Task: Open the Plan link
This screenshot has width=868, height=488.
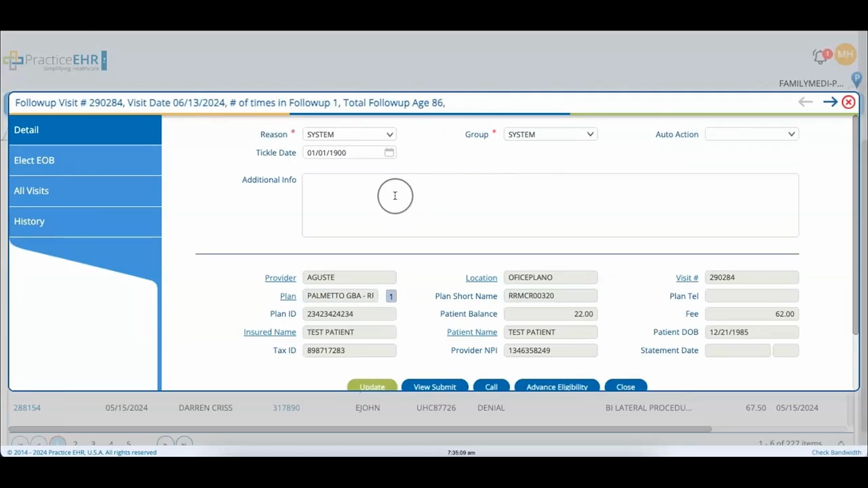Action: coord(288,296)
